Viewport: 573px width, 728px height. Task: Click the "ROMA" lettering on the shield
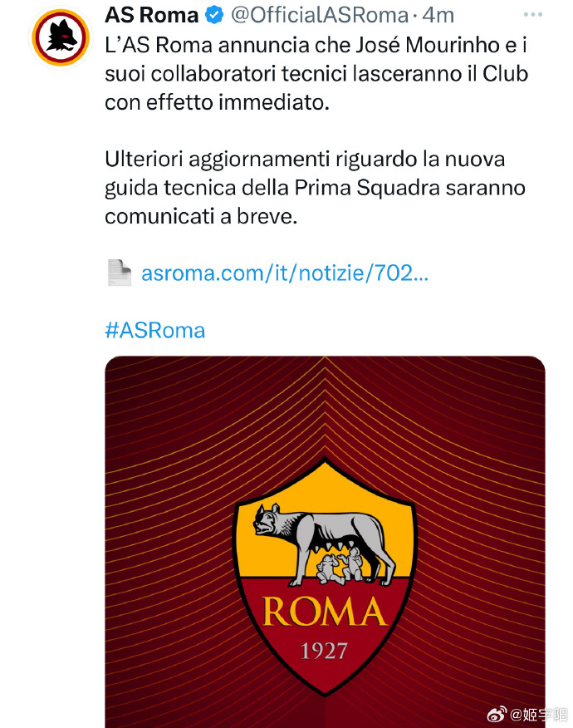point(324,613)
